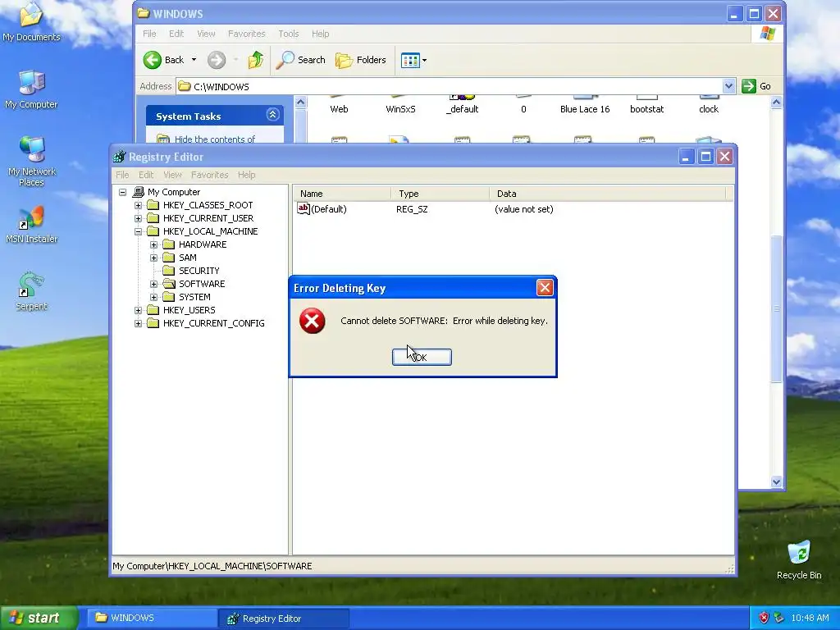
Task: Expand the SAM key
Action: [x=153, y=258]
